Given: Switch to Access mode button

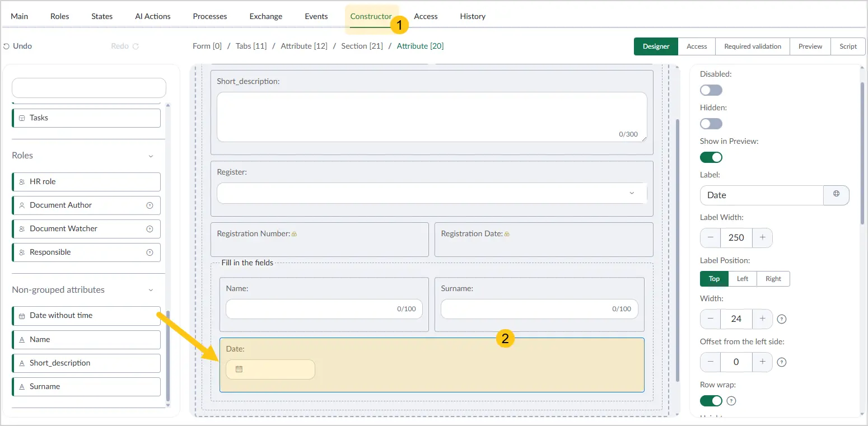Looking at the screenshot, I should click(x=697, y=46).
